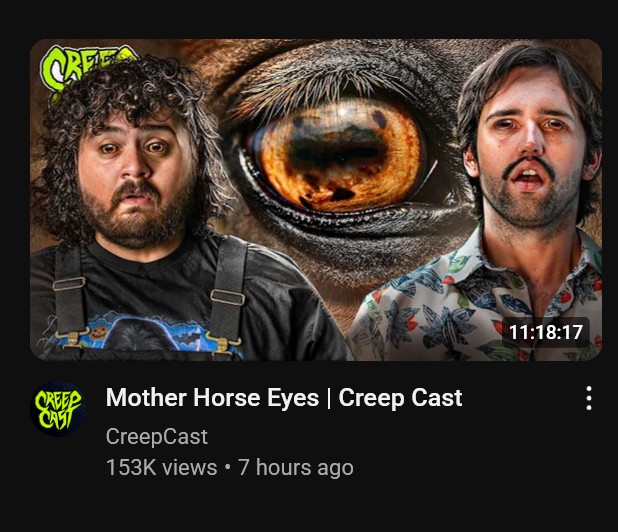
Task: Open the CreepCast channel name link
Action: (x=156, y=437)
